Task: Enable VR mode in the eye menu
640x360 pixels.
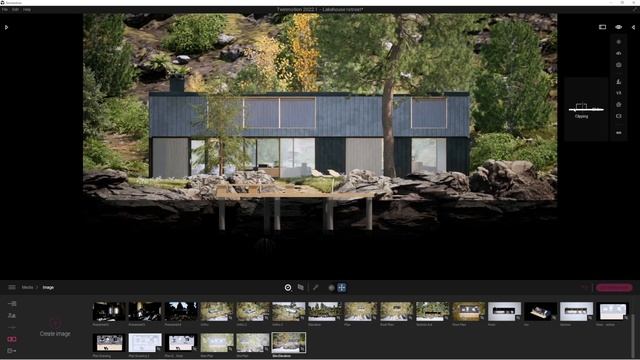Action: point(619,93)
